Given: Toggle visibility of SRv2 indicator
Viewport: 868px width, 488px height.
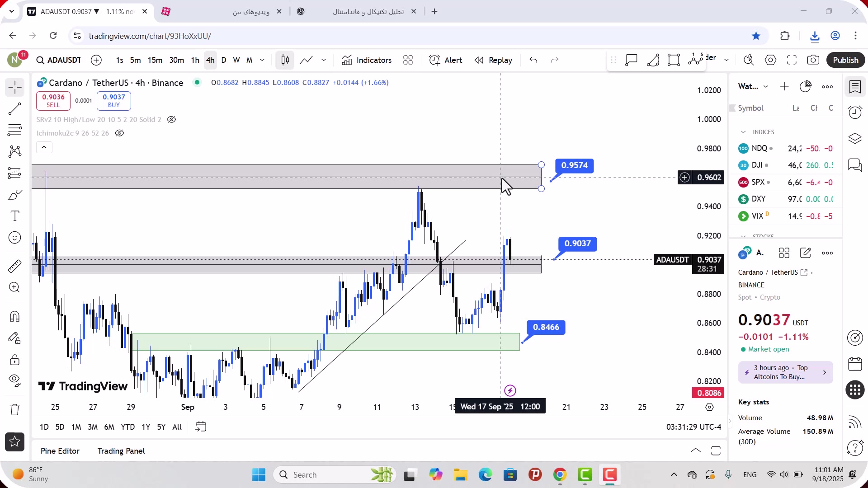Looking at the screenshot, I should point(171,120).
